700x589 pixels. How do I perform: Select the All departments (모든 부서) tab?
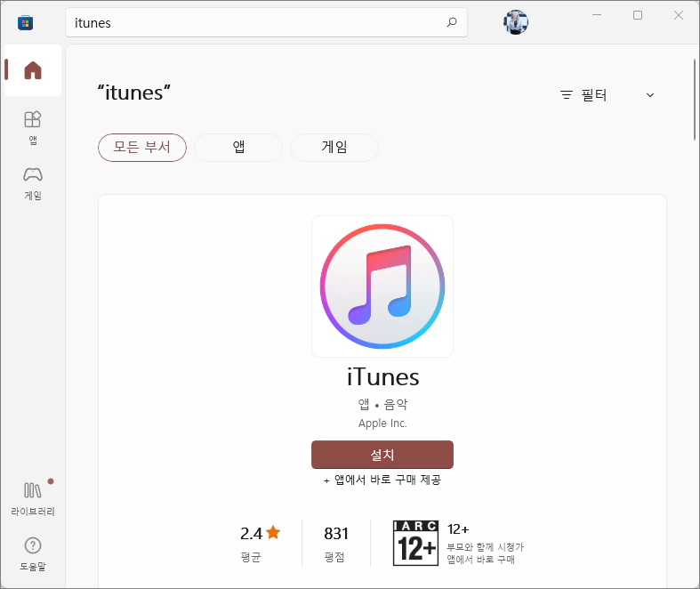[x=142, y=148]
